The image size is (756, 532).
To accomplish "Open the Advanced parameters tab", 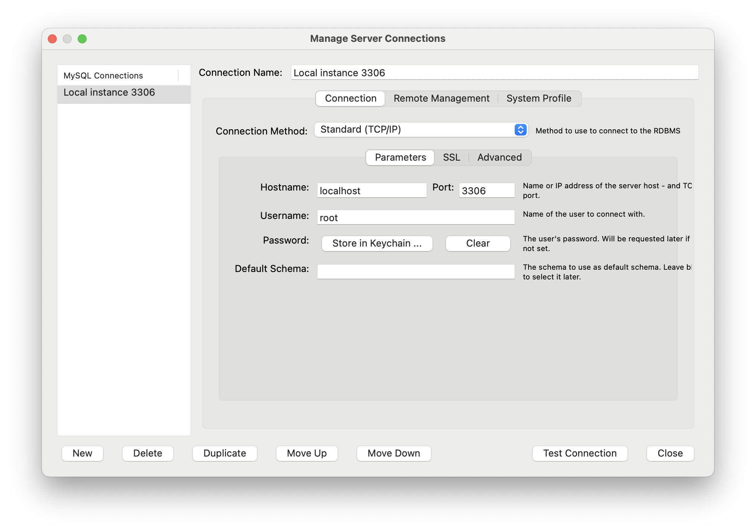I will point(499,157).
